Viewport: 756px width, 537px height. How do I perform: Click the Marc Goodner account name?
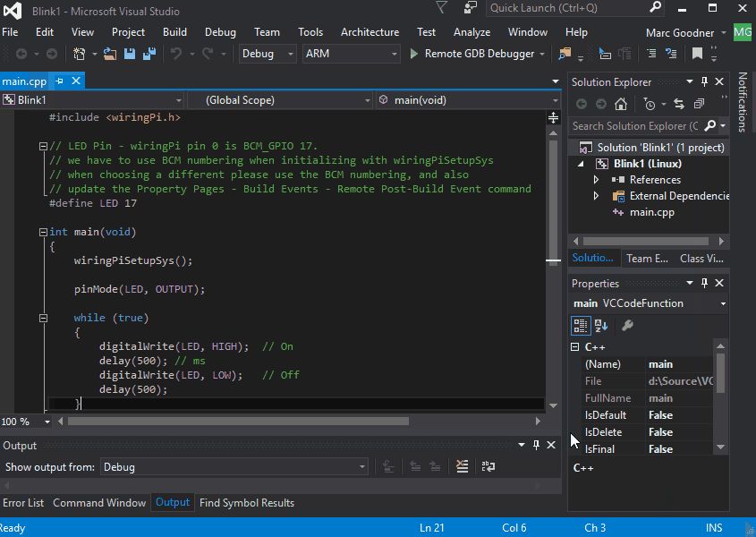point(680,33)
